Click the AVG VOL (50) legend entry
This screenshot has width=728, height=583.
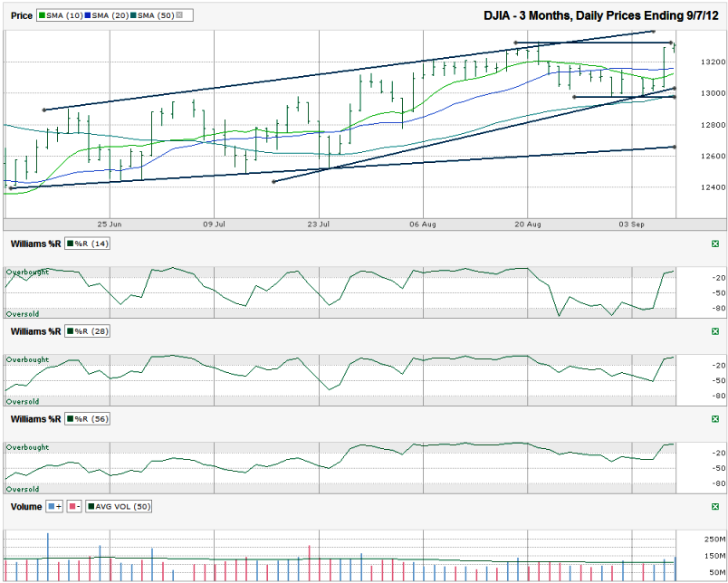(119, 506)
